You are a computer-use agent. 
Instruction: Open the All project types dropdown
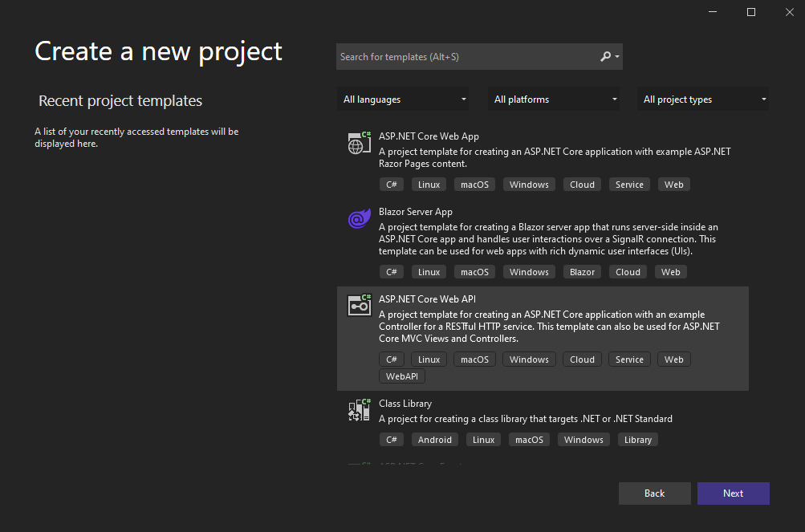(x=703, y=99)
